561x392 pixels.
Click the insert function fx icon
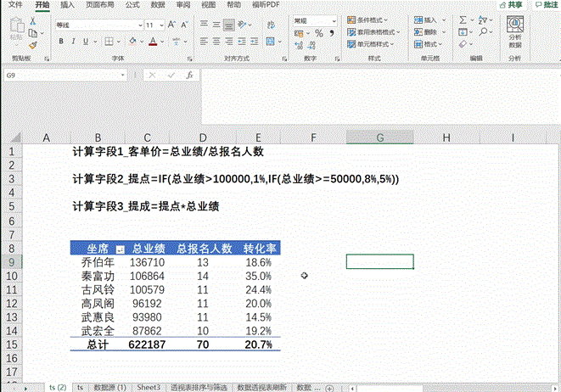(x=190, y=75)
